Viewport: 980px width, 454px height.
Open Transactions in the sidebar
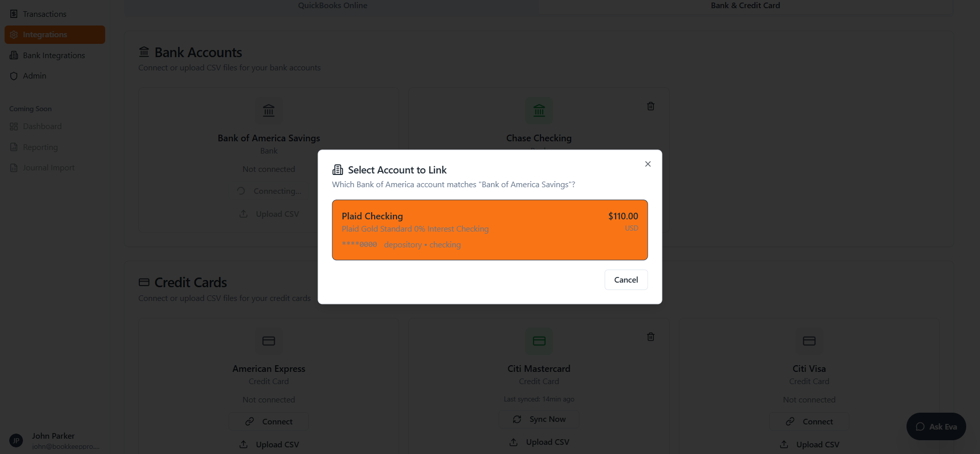pos(44,14)
